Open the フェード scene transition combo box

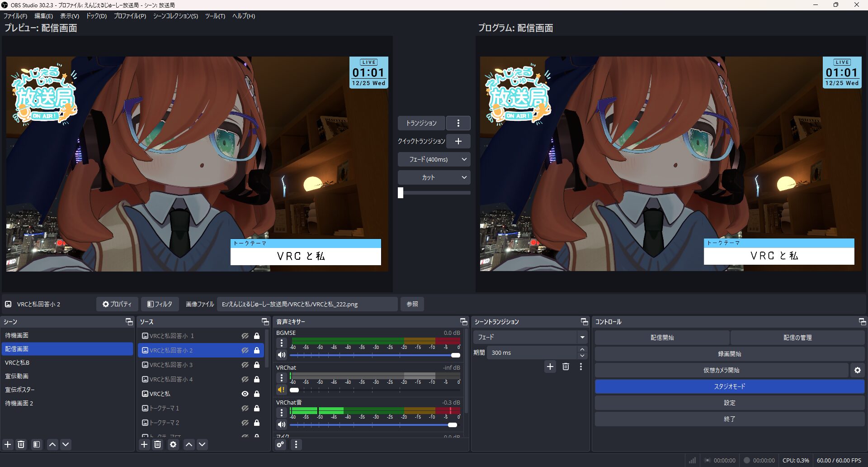point(530,337)
